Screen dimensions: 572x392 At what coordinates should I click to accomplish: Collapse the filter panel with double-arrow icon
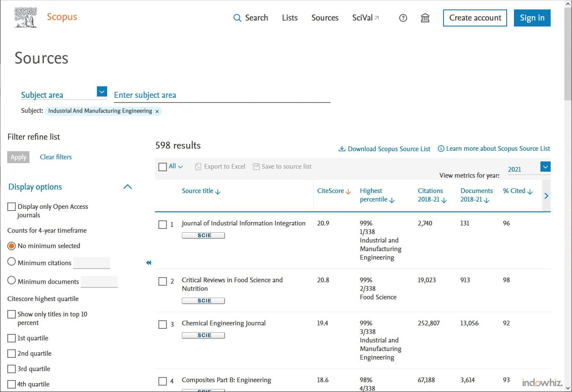[149, 263]
